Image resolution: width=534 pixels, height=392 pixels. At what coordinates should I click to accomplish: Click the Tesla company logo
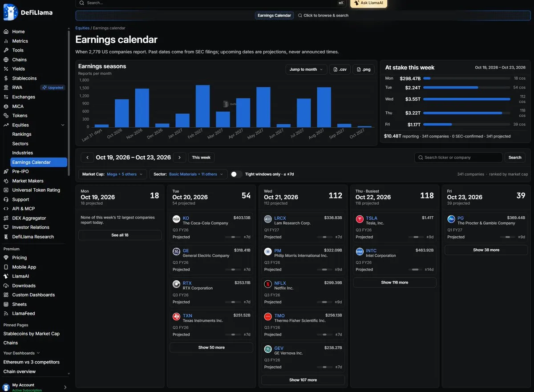click(x=360, y=219)
